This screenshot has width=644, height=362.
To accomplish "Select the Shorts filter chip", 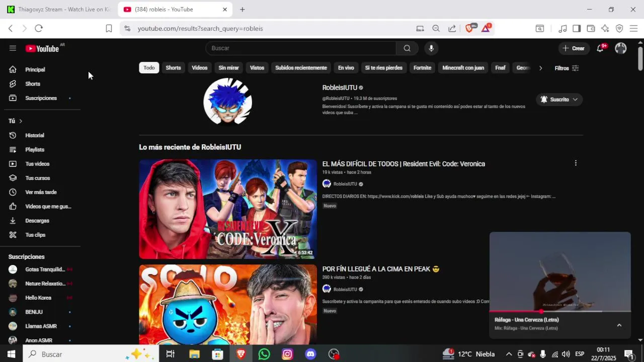I will (173, 68).
